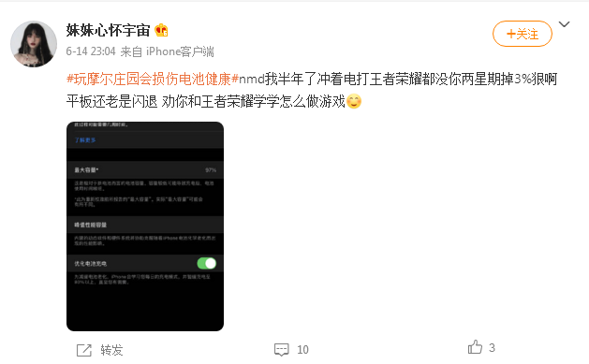This screenshot has width=589, height=364.
Task: Click the smiling emoji in post text
Action: tap(354, 101)
